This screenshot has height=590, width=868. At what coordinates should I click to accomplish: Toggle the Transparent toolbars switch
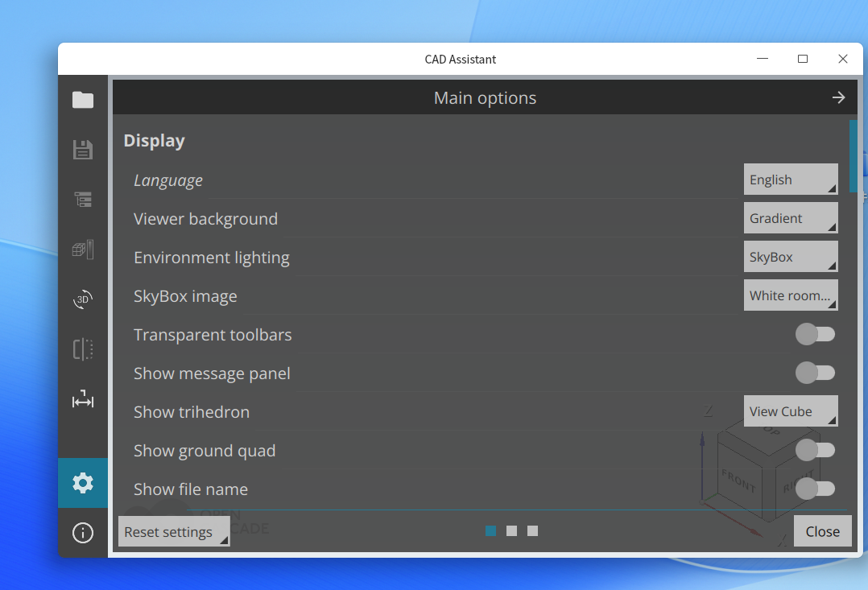(815, 334)
